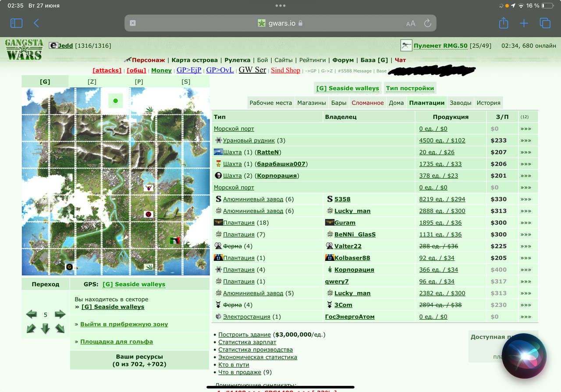Click the RMG.50 machine gun icon

coord(406,45)
